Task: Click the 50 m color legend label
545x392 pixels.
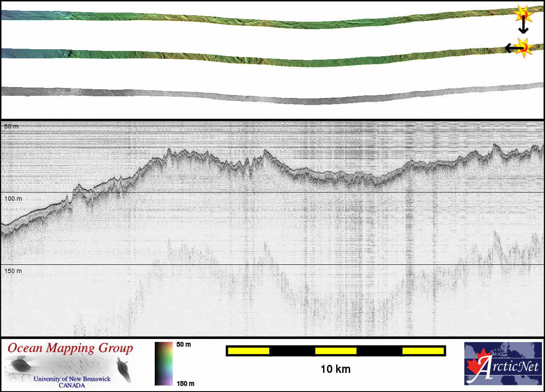Action: tap(184, 345)
